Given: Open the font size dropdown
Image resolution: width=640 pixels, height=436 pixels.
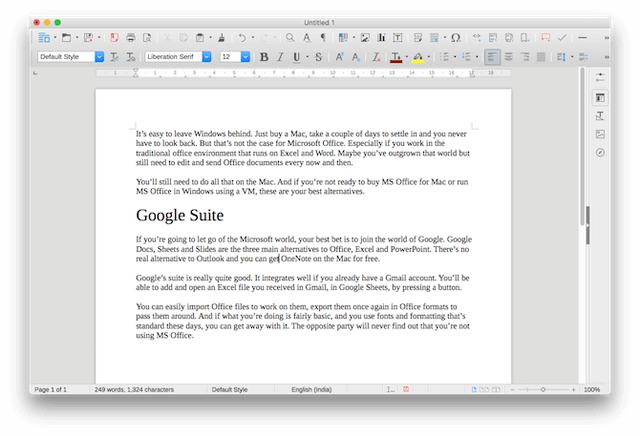Looking at the screenshot, I should [x=245, y=57].
